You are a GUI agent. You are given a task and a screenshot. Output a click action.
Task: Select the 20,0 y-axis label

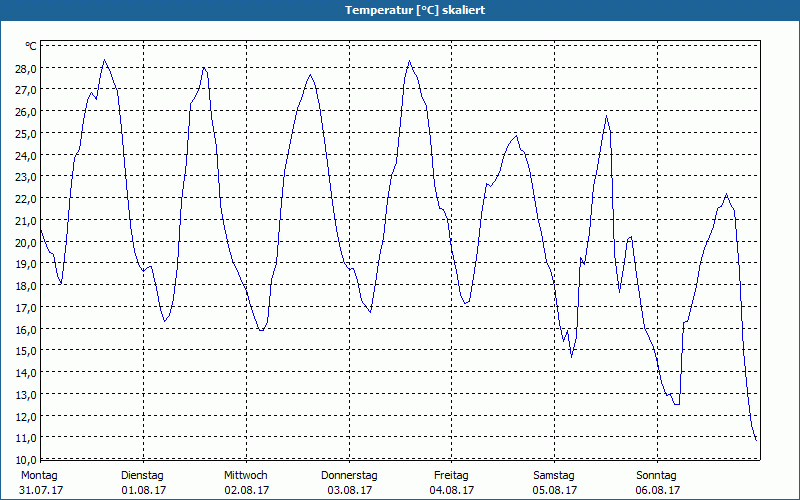[26, 242]
